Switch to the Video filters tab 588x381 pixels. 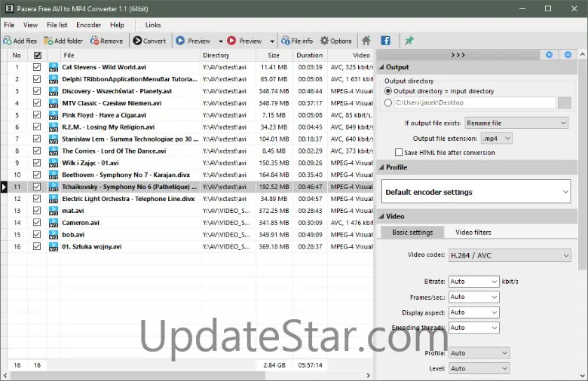click(x=473, y=232)
